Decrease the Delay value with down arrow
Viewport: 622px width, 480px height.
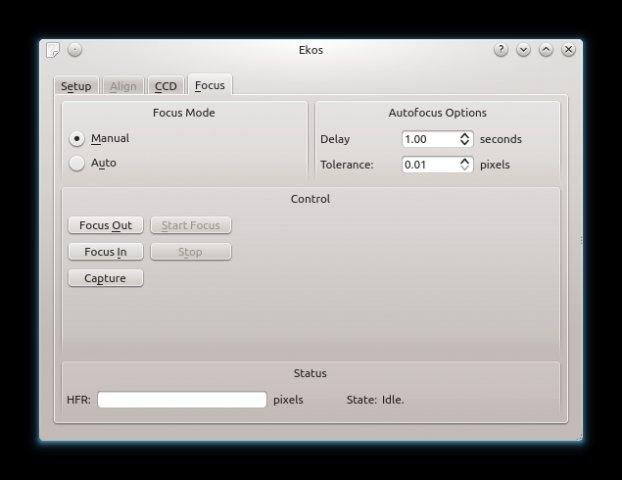click(x=465, y=143)
